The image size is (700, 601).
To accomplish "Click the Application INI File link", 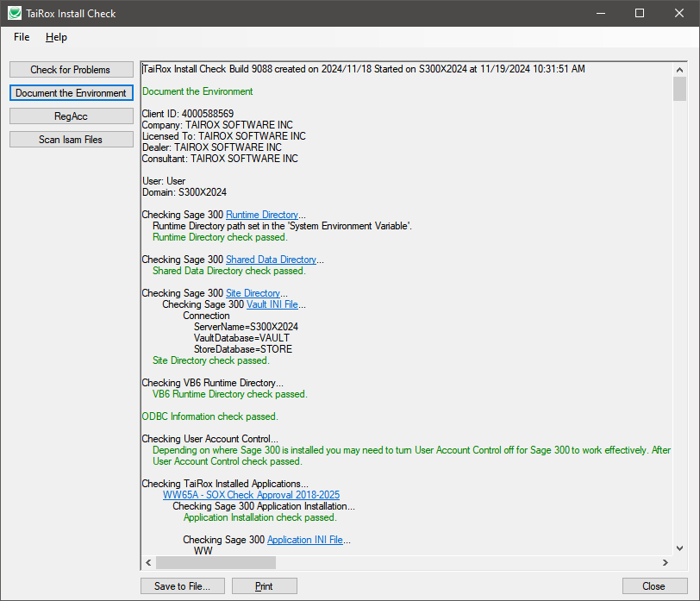I will click(x=304, y=540).
